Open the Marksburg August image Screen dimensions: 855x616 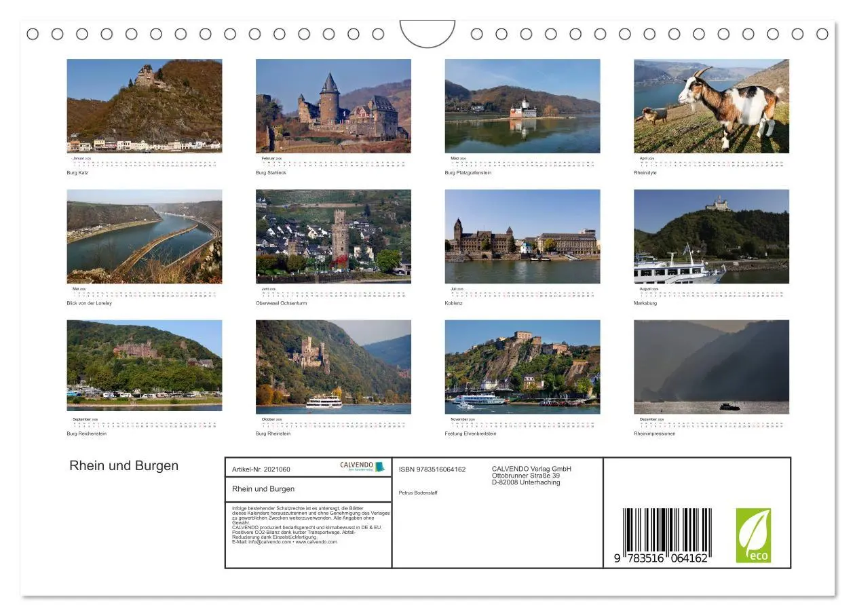pos(711,236)
